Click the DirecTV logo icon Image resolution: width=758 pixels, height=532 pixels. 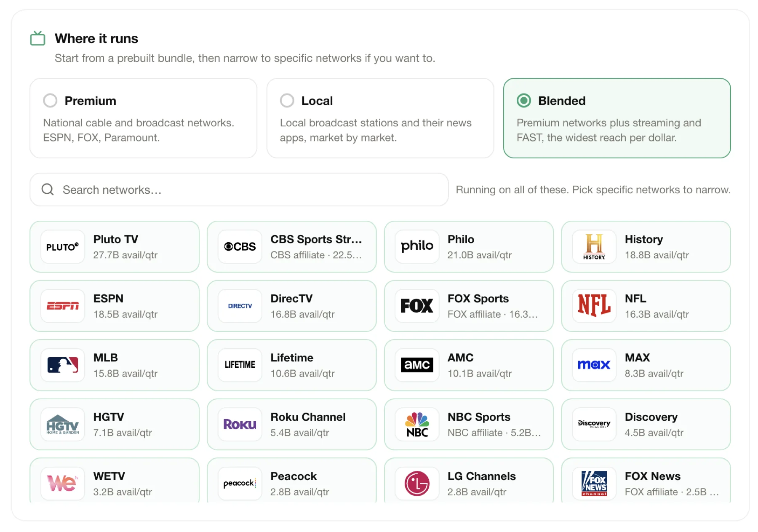[240, 306]
